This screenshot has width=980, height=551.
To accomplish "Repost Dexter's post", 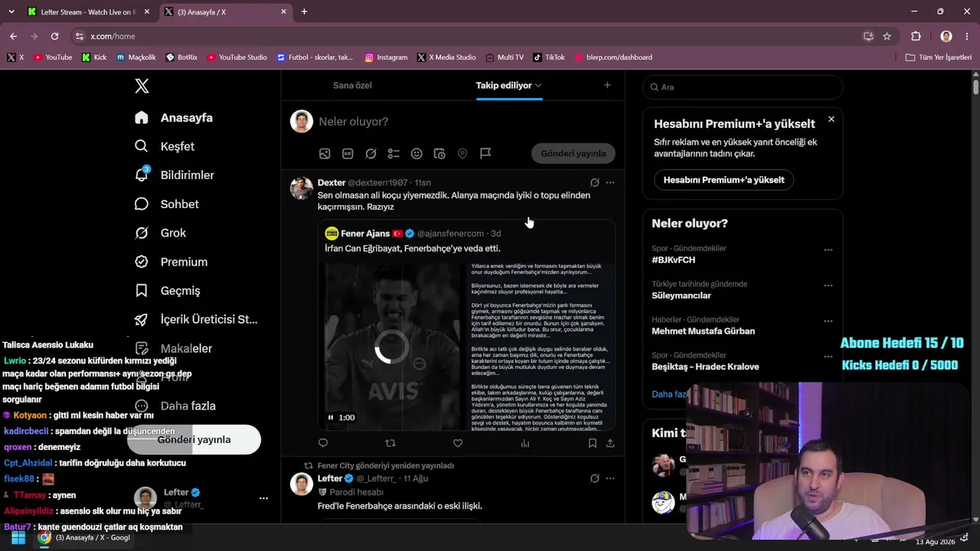I will (390, 443).
